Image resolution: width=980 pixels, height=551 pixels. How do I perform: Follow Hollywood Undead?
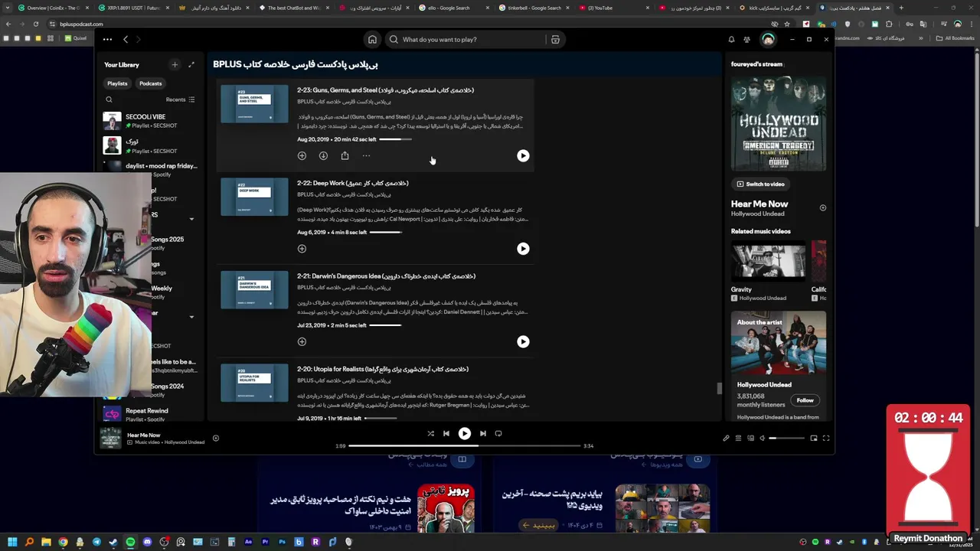[x=805, y=400]
